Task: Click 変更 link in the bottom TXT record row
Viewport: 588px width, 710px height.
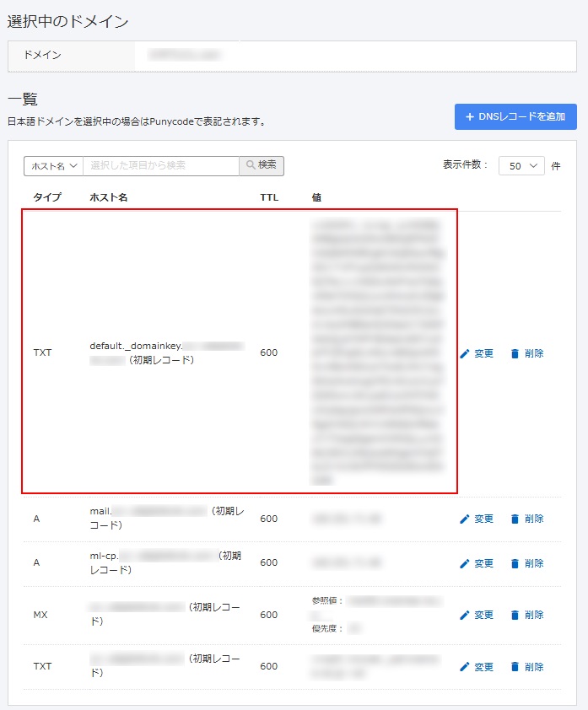Action: 483,667
